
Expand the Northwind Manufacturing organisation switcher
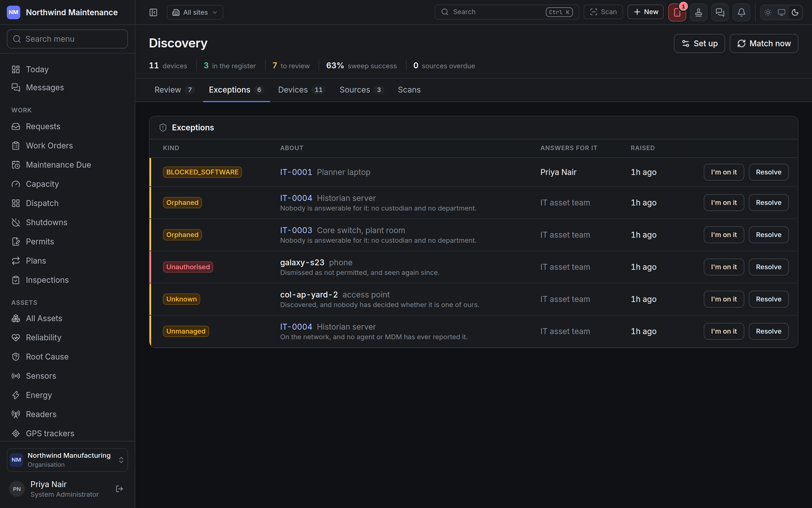coord(67,460)
